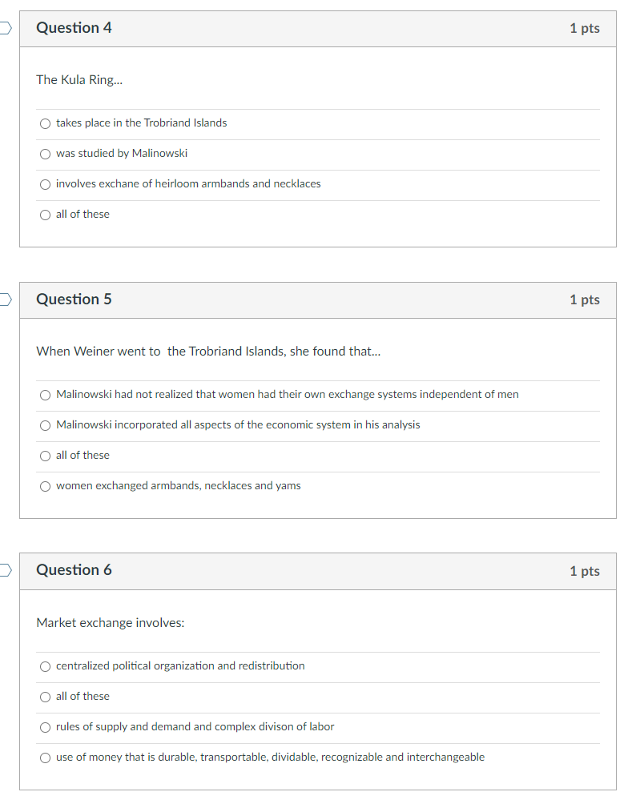644x812 pixels.
Task: Flag Question 5 using its side marker
Action: point(2,299)
